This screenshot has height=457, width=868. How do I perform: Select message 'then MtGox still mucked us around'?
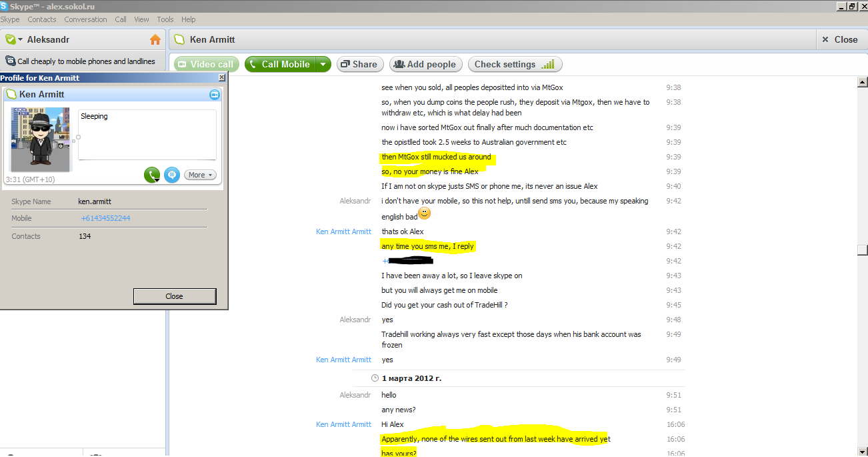tap(436, 157)
